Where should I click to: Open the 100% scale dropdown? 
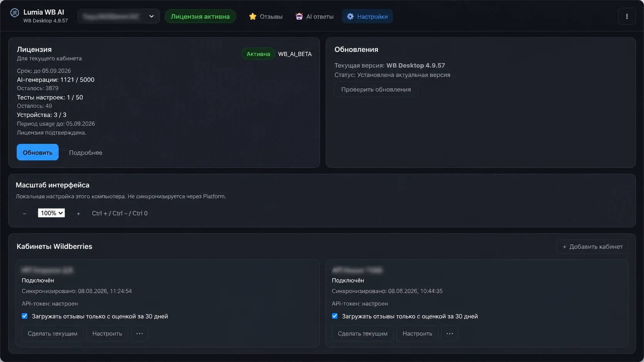[x=51, y=213]
